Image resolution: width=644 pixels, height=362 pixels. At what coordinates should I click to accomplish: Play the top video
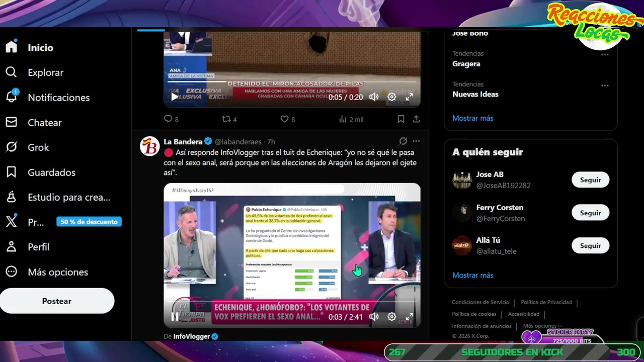pyautogui.click(x=174, y=97)
